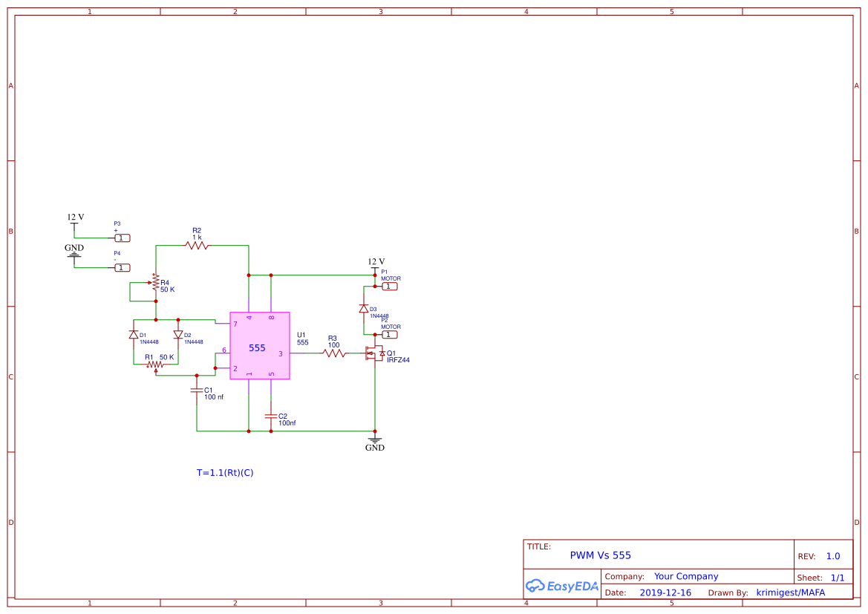Image resolution: width=868 pixels, height=614 pixels.
Task: Select connector P4 pin terminal
Action: pos(121,267)
